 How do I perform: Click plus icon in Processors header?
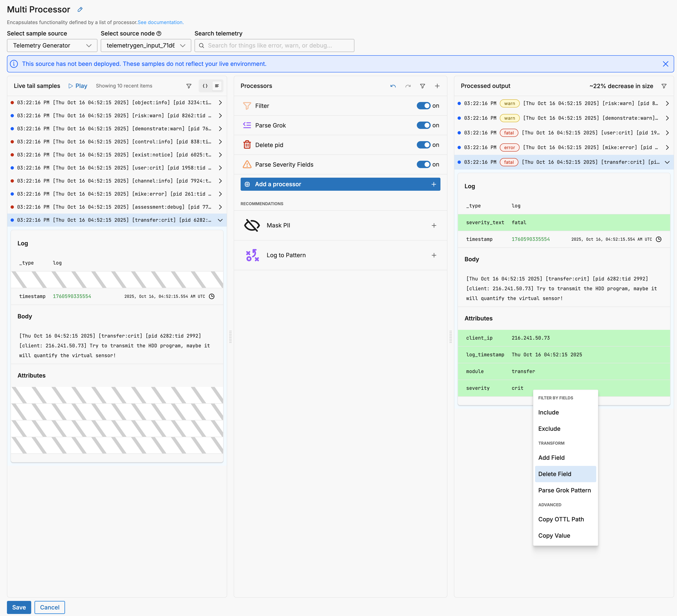tap(437, 86)
